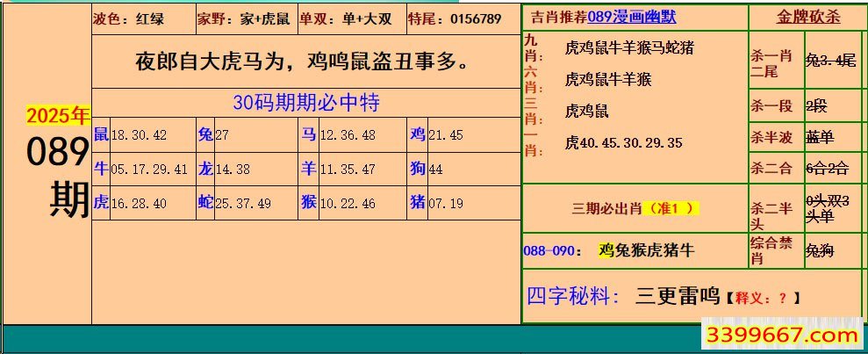Click the blue 鼠 label beside 18.30.42
This screenshot has width=868, height=354.
[101, 134]
